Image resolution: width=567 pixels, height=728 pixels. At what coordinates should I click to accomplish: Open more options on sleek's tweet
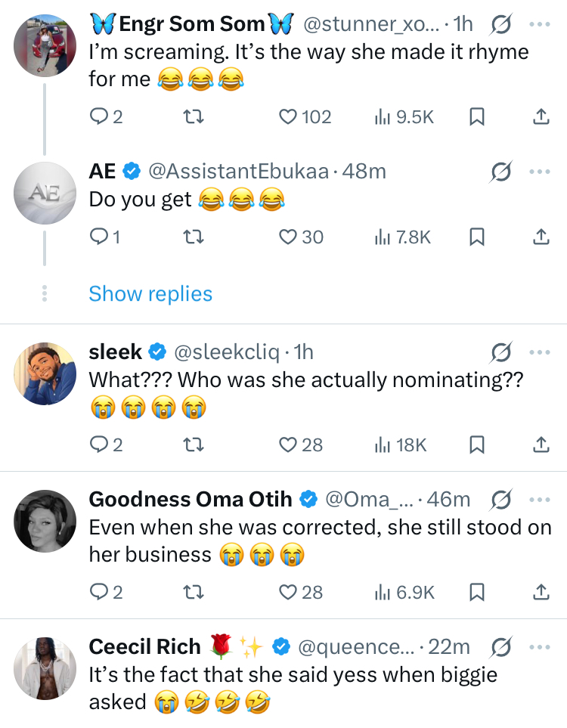(540, 352)
